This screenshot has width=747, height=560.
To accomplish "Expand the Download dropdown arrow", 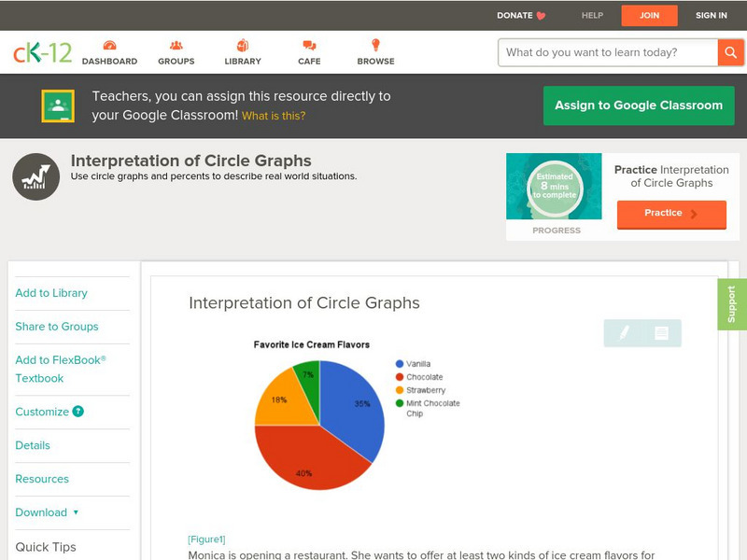I will point(76,512).
